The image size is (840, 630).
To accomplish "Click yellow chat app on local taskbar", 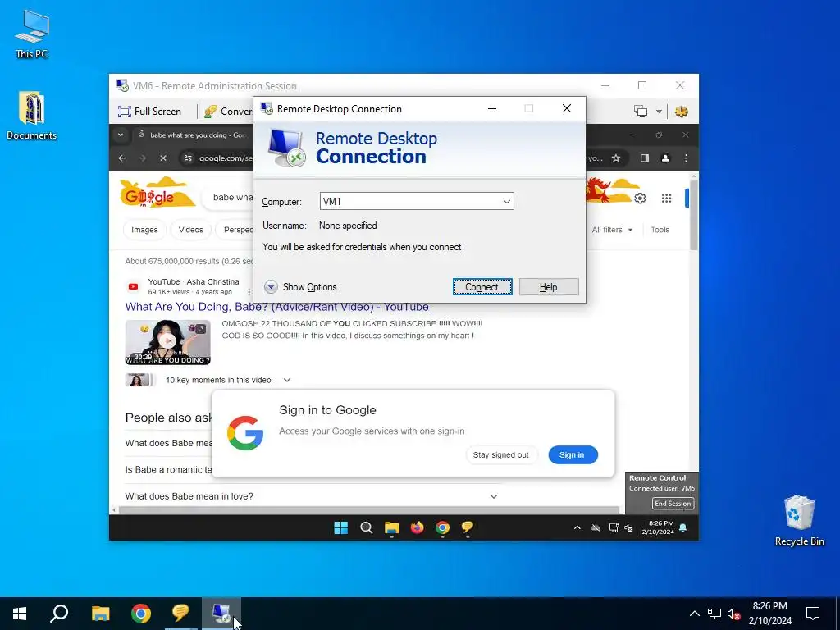I will coord(181,614).
